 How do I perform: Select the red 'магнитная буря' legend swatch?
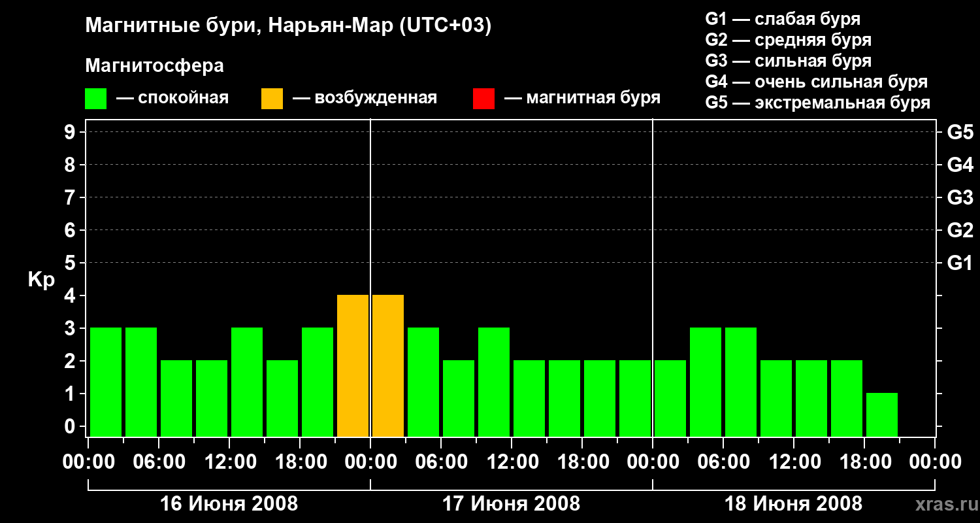(484, 99)
